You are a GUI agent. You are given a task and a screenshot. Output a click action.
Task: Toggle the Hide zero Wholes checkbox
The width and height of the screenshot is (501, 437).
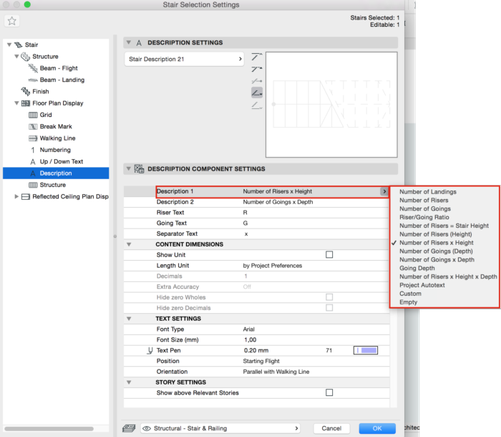329,297
